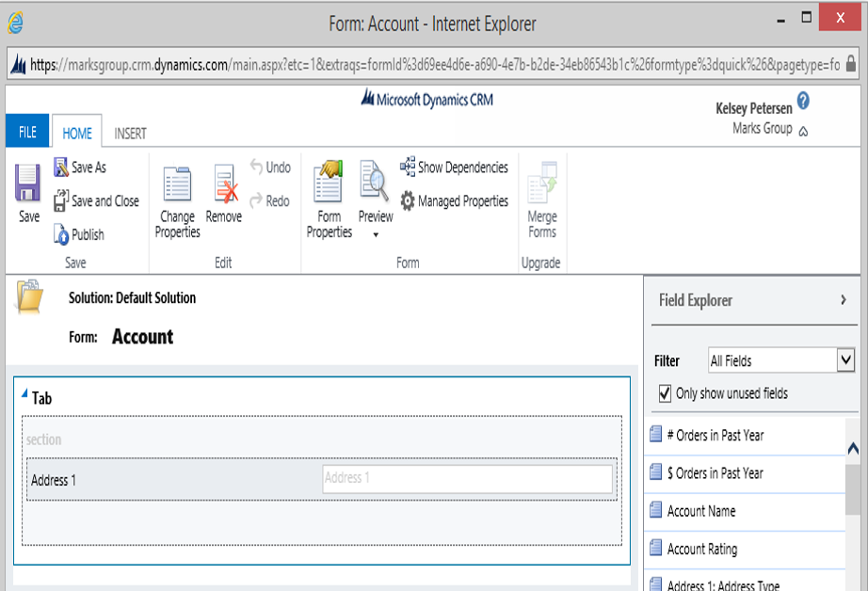868x591 pixels.
Task: Expand the Preview dropdown arrow
Action: point(376,234)
